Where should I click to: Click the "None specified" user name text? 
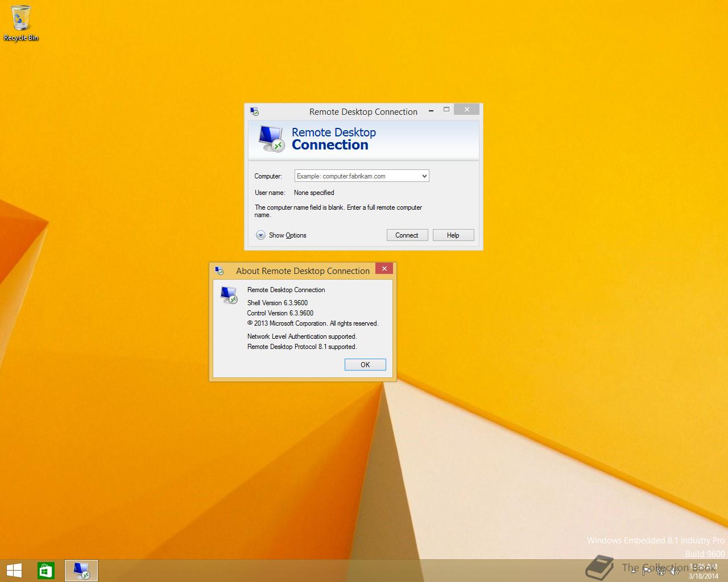pos(314,193)
